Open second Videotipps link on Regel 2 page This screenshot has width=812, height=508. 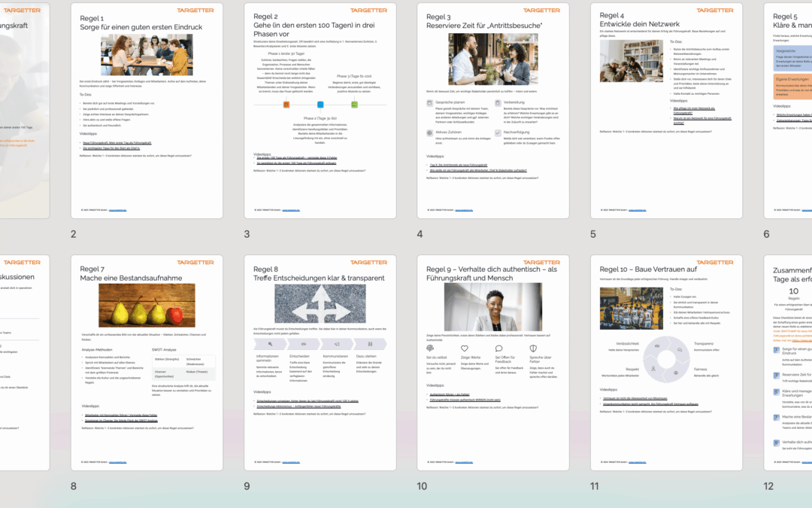coord(296,163)
